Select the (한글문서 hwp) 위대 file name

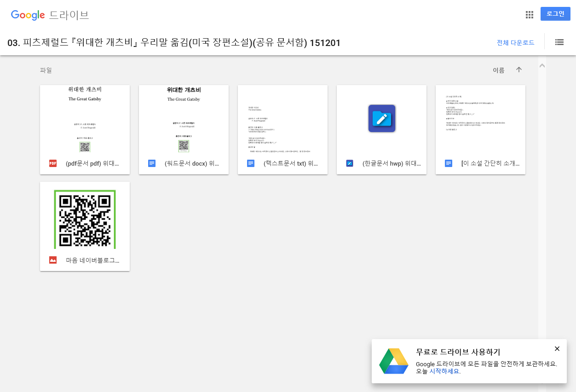[x=392, y=163]
